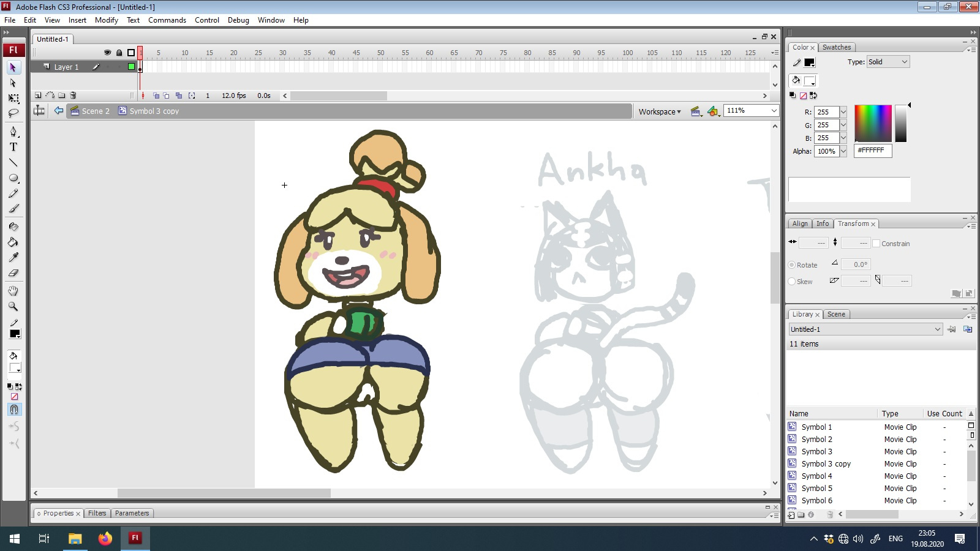980x551 pixels.
Task: Select the Zoom magnifier tool
Action: 13,306
